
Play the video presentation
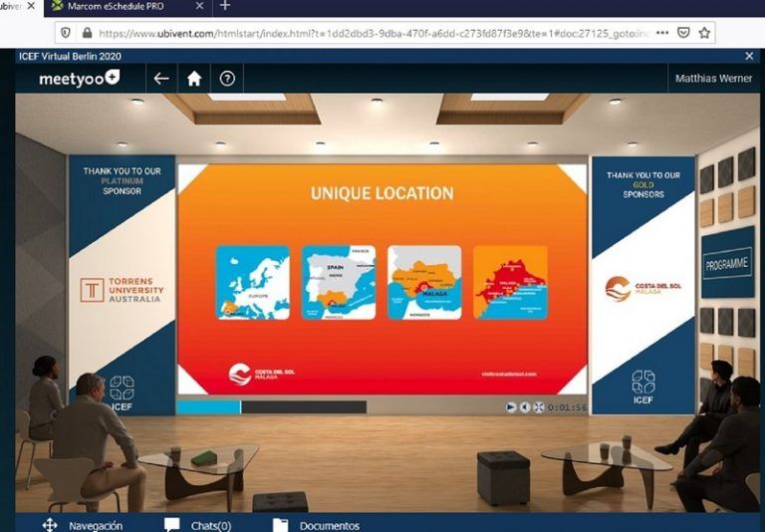click(510, 407)
